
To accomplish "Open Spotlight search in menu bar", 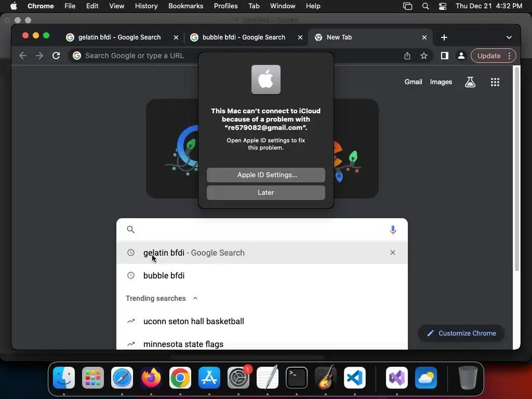I will tap(425, 6).
